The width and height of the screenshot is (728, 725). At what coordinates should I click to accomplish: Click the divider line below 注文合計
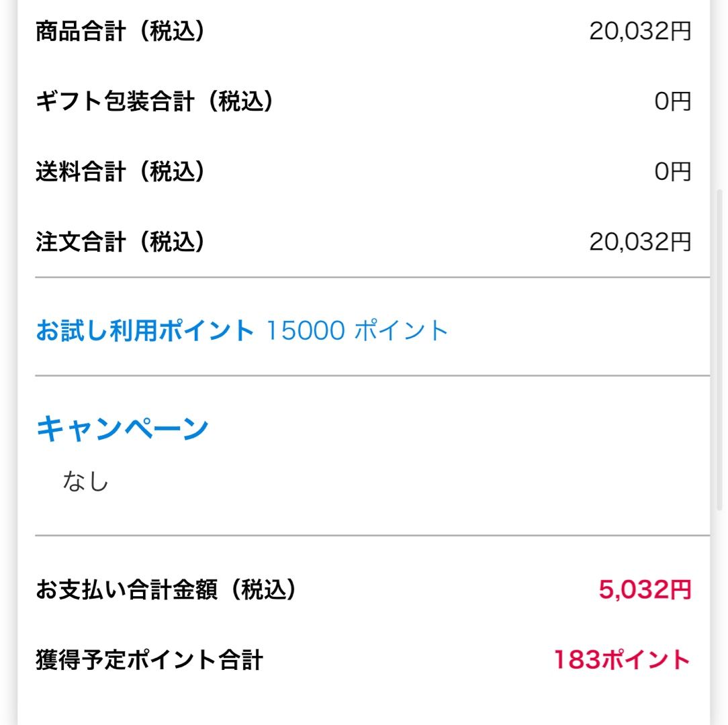tap(372, 277)
